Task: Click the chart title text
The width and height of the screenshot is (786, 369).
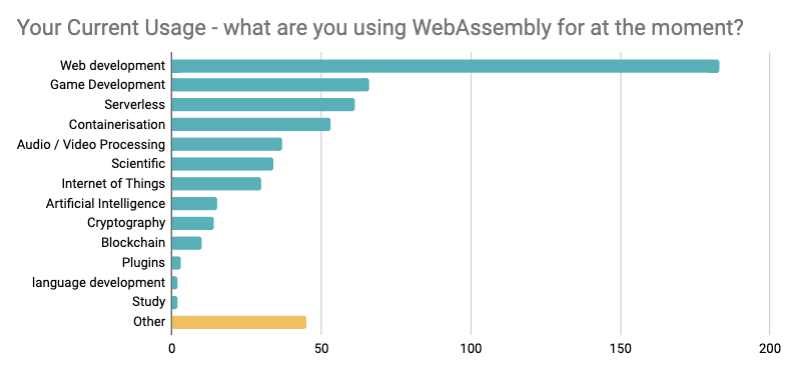Action: point(380,28)
